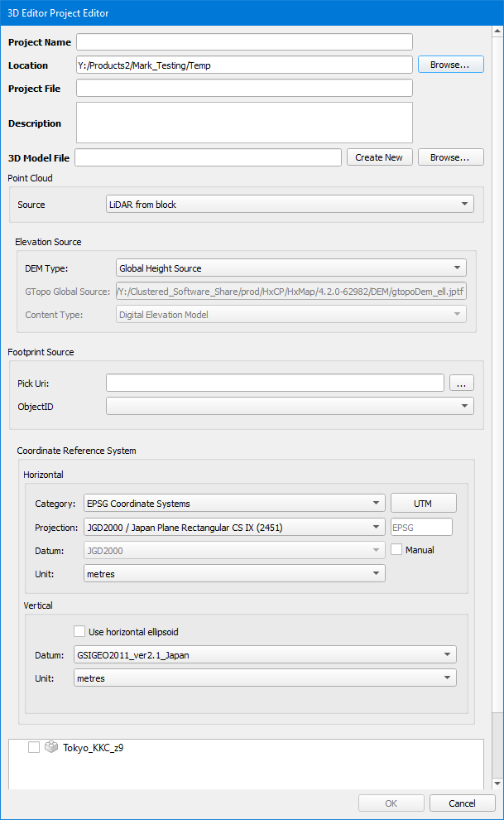Image resolution: width=504 pixels, height=820 pixels.
Task: Expand the DEM Type dropdown
Action: click(290, 268)
